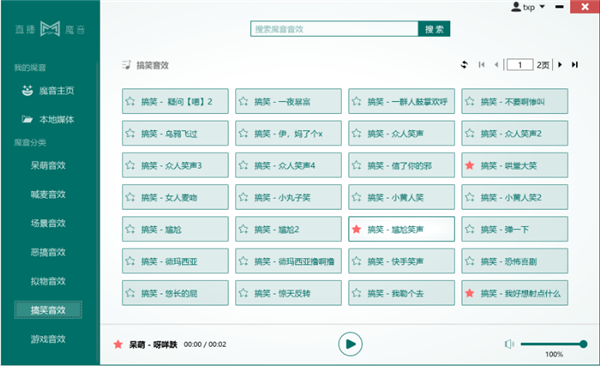Click the 魔音主页 smiley home icon
Image resolution: width=600 pixels, height=366 pixels.
[x=27, y=91]
